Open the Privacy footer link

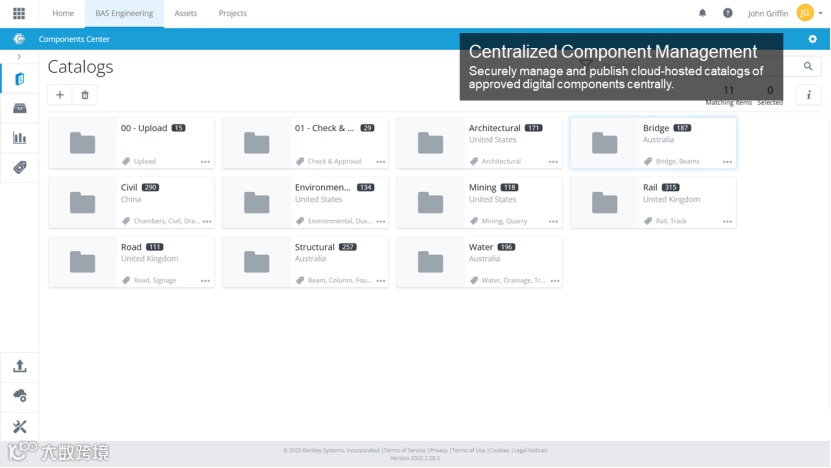pos(439,451)
